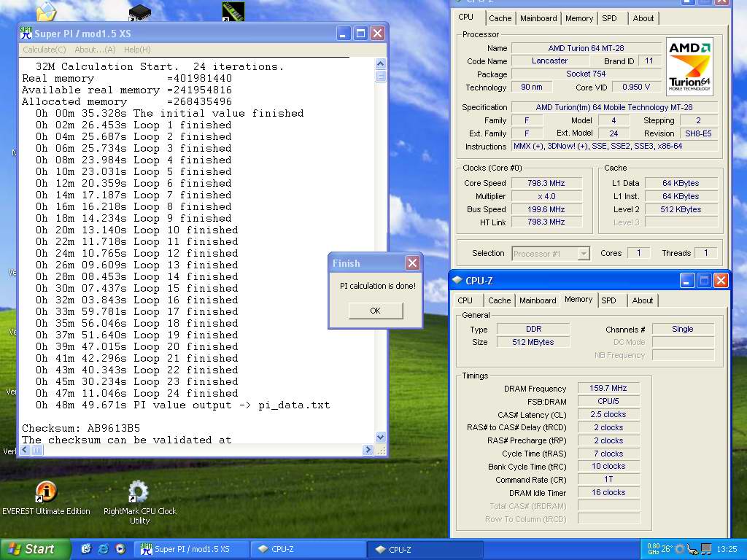
Task: Select Mainboard tab in upper CPU-Z
Action: click(x=538, y=18)
